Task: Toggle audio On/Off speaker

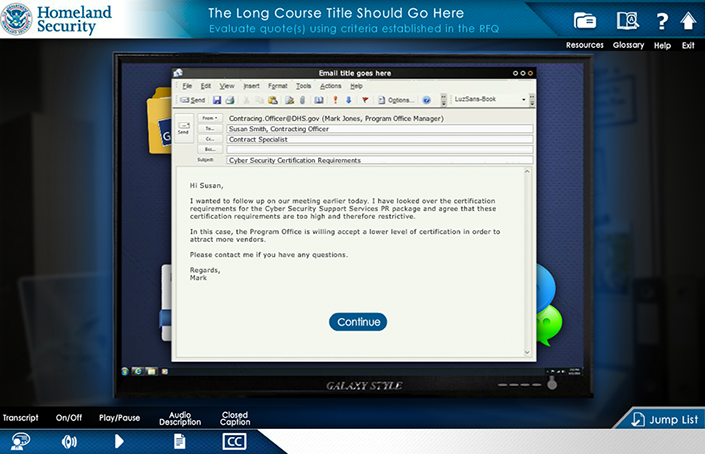Action: (69, 440)
